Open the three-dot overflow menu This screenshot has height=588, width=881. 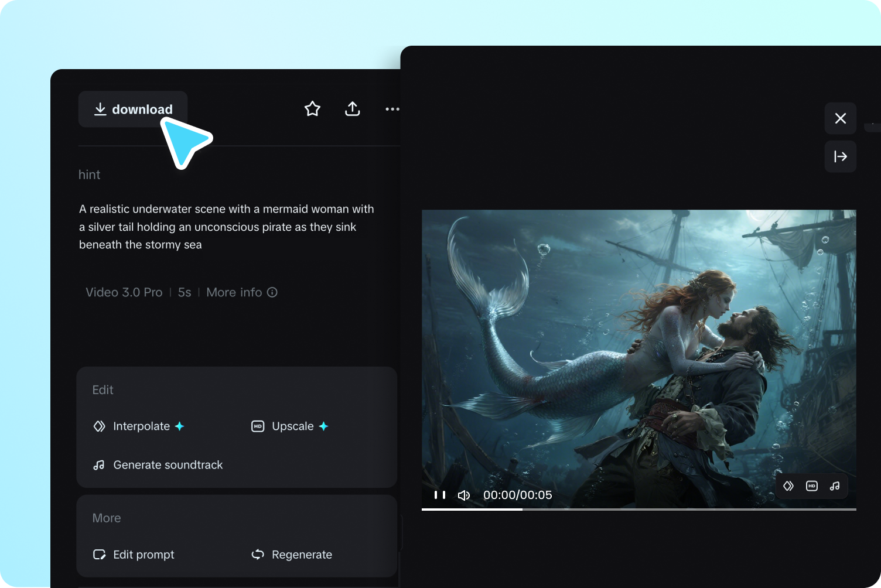click(x=392, y=109)
